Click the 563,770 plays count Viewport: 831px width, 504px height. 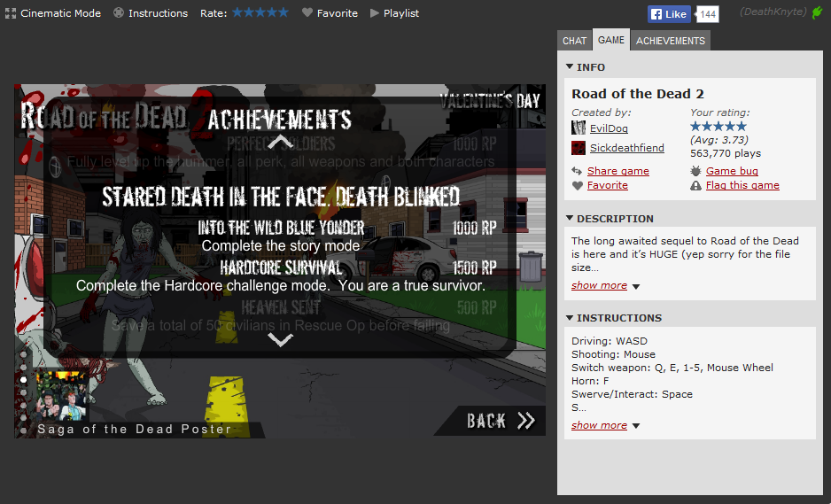click(726, 153)
